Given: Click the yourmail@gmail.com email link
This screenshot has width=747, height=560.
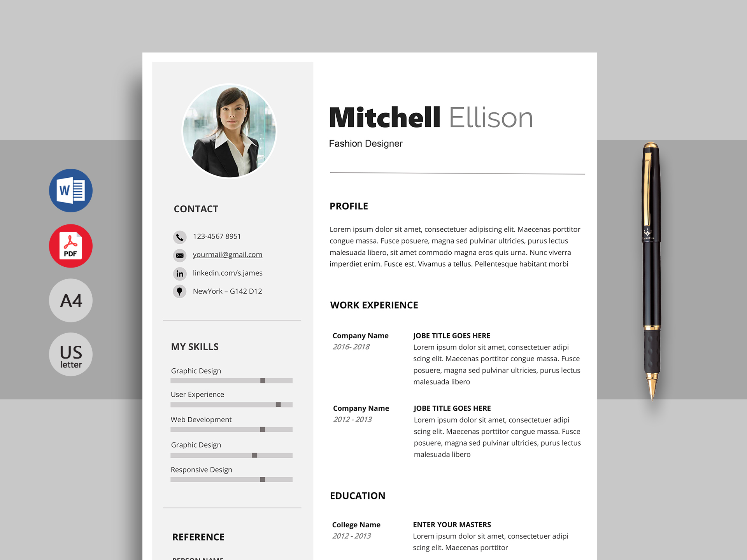Looking at the screenshot, I should [228, 254].
